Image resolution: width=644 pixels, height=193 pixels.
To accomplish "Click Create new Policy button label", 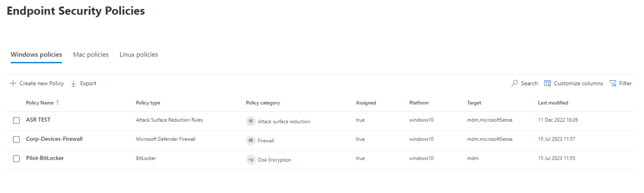I will 42,83.
